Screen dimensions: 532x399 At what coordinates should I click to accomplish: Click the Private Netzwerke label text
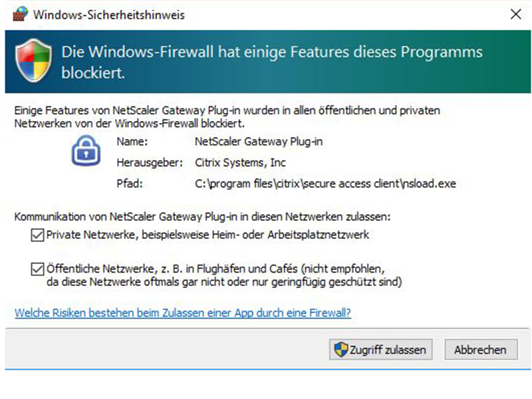pyautogui.click(x=207, y=235)
